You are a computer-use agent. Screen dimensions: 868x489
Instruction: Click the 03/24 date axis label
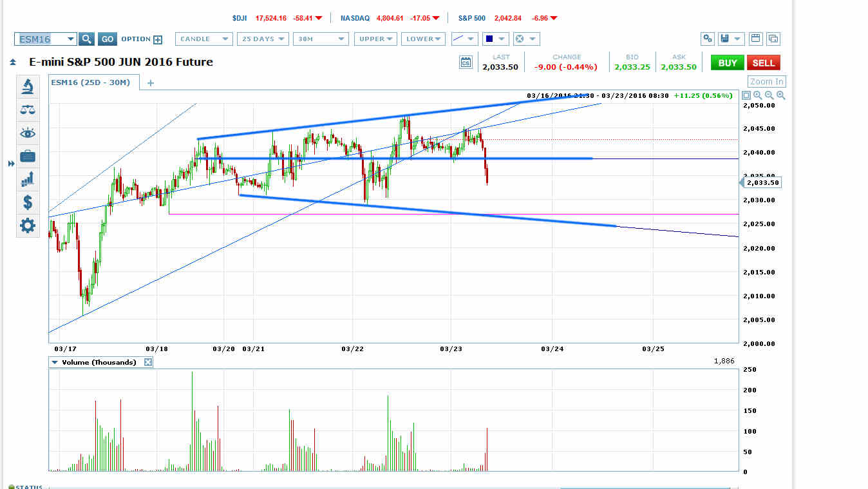[x=552, y=349]
